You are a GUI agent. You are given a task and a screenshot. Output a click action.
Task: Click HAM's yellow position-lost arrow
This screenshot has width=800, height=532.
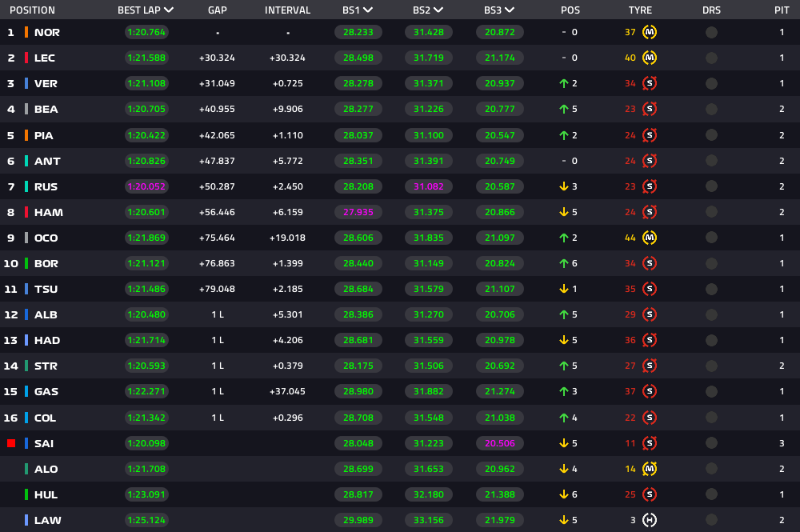click(564, 212)
